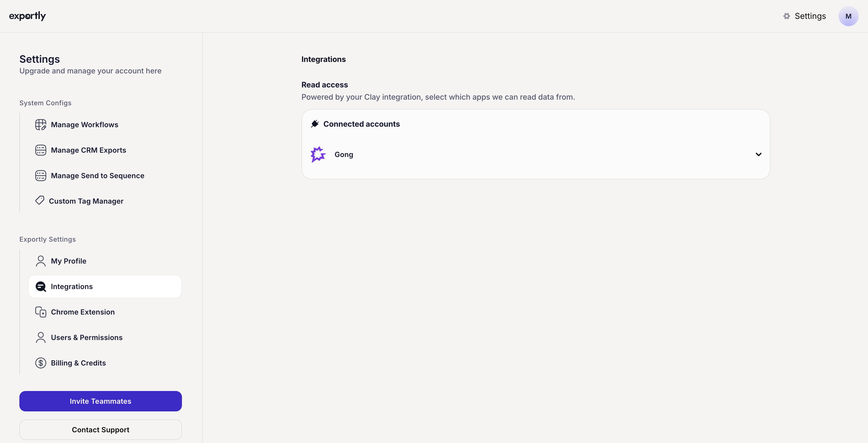868x443 pixels.
Task: Click the Manage Workflows globe icon
Action: coord(41,124)
